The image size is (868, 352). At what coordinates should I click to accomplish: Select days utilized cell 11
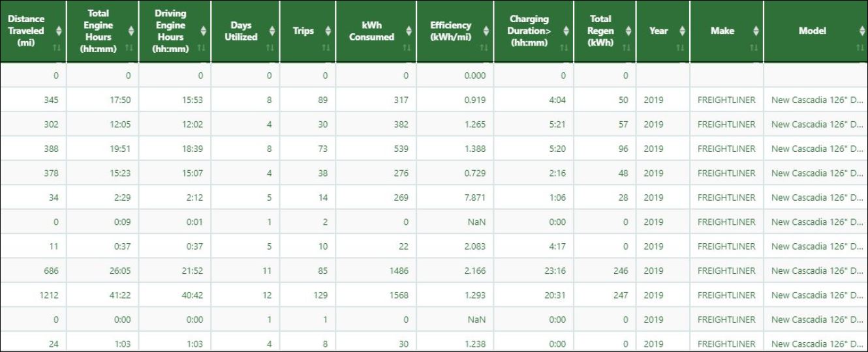click(x=267, y=271)
